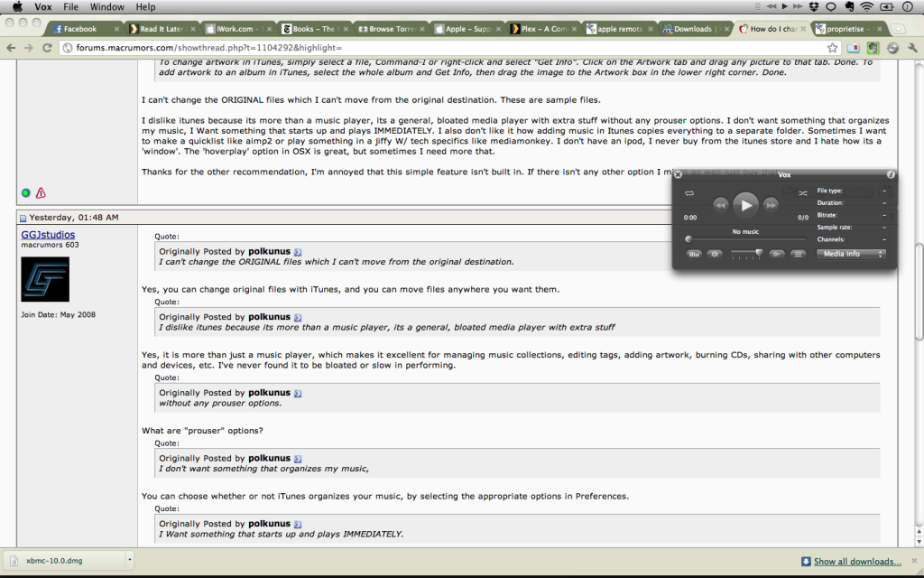924x578 pixels.
Task: Click the GGJstudios avatar image
Action: pyautogui.click(x=45, y=279)
